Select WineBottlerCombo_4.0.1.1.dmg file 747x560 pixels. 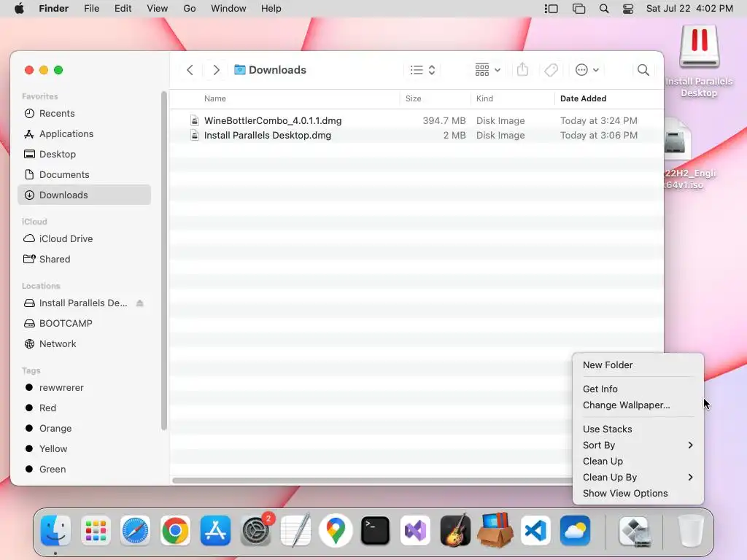click(417, 120)
